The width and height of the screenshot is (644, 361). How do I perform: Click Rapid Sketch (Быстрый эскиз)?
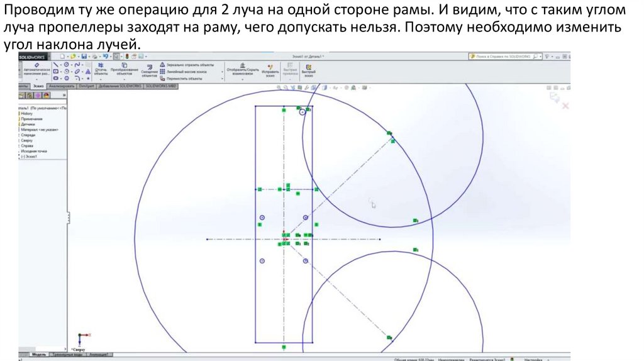tap(308, 70)
